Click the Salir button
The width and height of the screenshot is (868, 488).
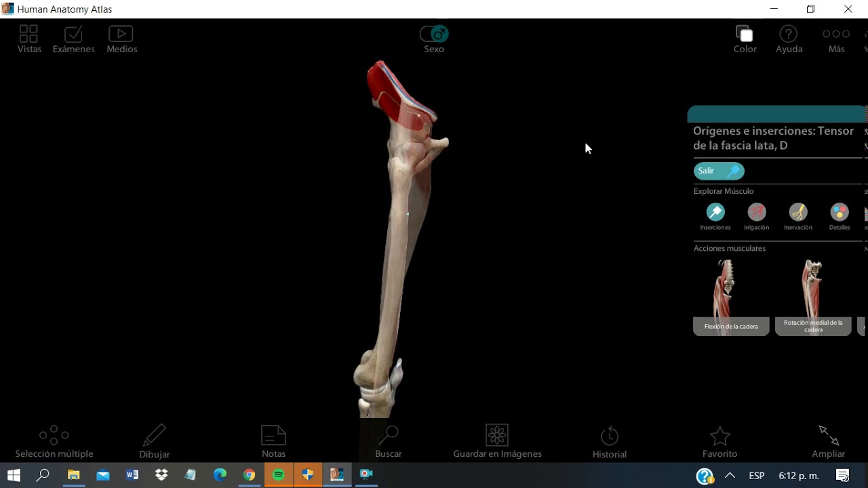719,171
